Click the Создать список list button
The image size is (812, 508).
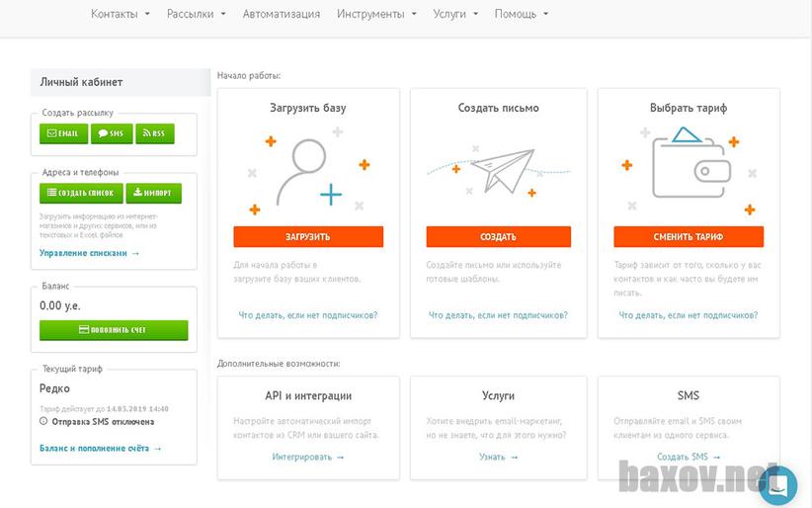click(x=81, y=193)
